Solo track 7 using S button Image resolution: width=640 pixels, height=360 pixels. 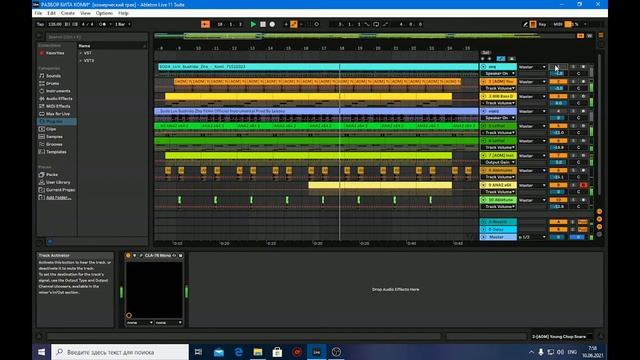pyautogui.click(x=573, y=156)
